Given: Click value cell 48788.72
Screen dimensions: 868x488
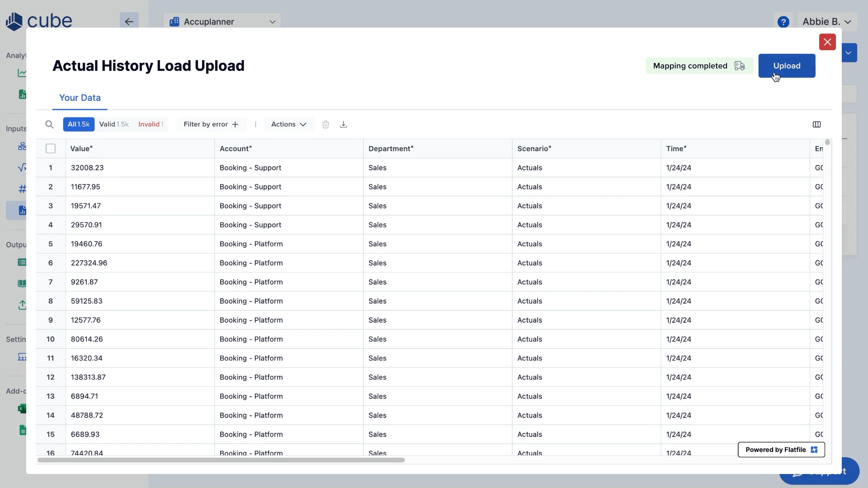Looking at the screenshot, I should pyautogui.click(x=140, y=415).
